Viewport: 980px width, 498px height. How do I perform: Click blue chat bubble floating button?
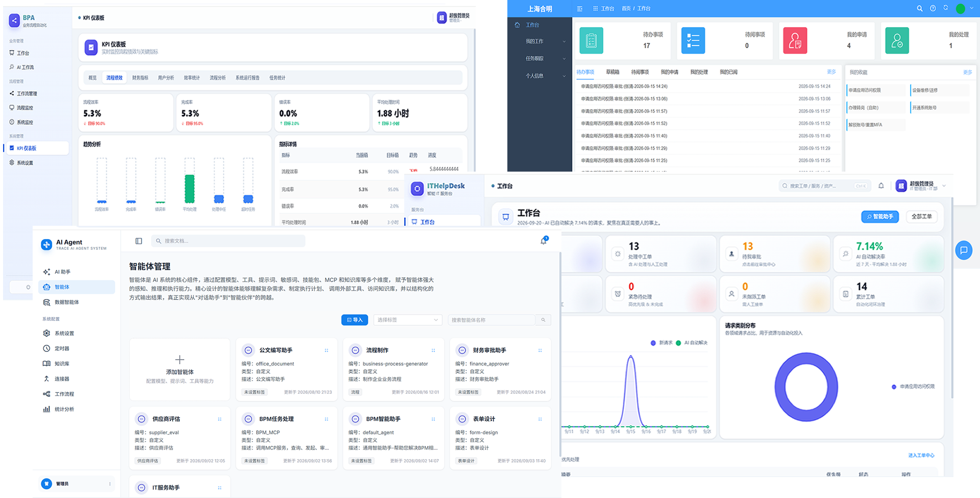tap(964, 250)
